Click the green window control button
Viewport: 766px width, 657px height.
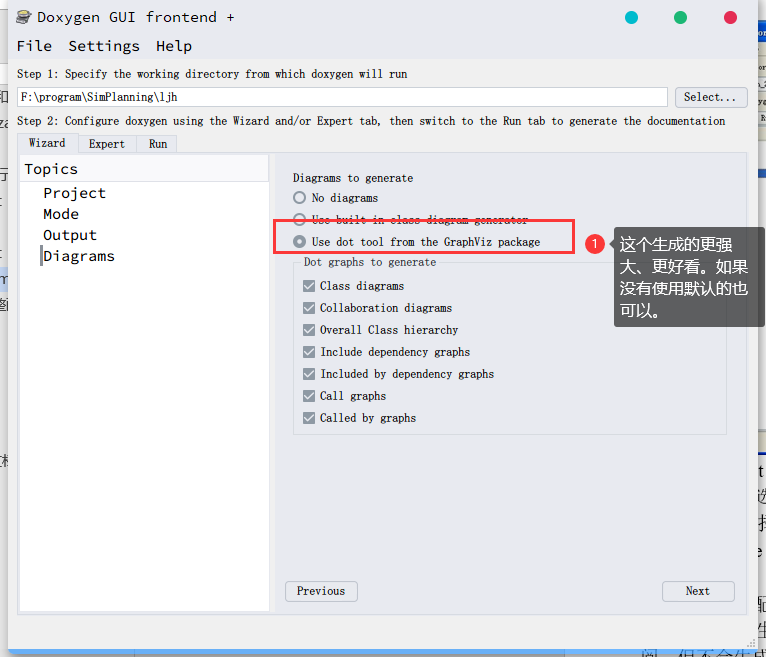tap(680, 18)
